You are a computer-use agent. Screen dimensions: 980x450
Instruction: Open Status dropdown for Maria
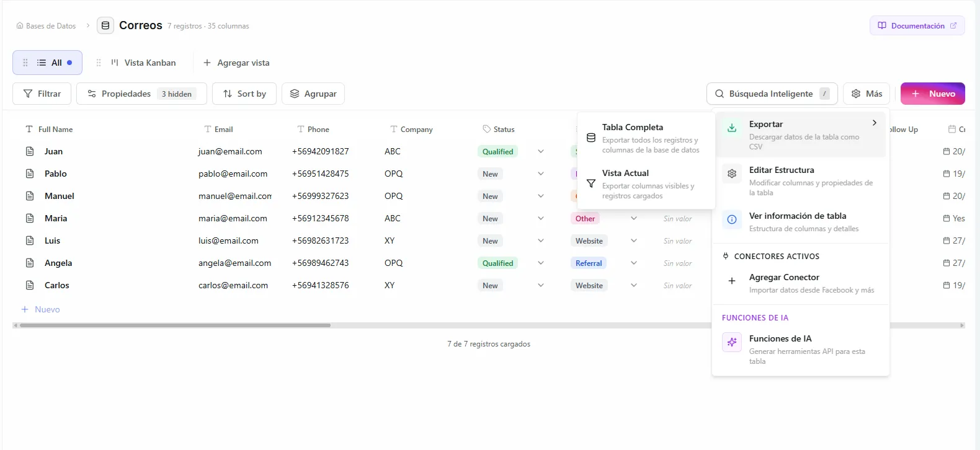541,218
